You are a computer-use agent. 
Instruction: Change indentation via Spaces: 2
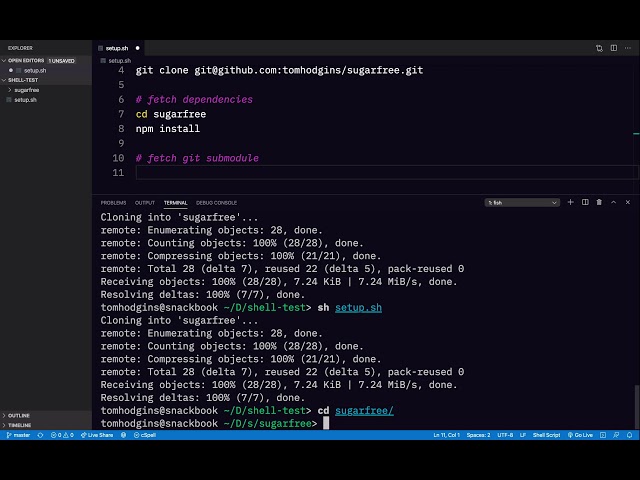[x=478, y=435]
